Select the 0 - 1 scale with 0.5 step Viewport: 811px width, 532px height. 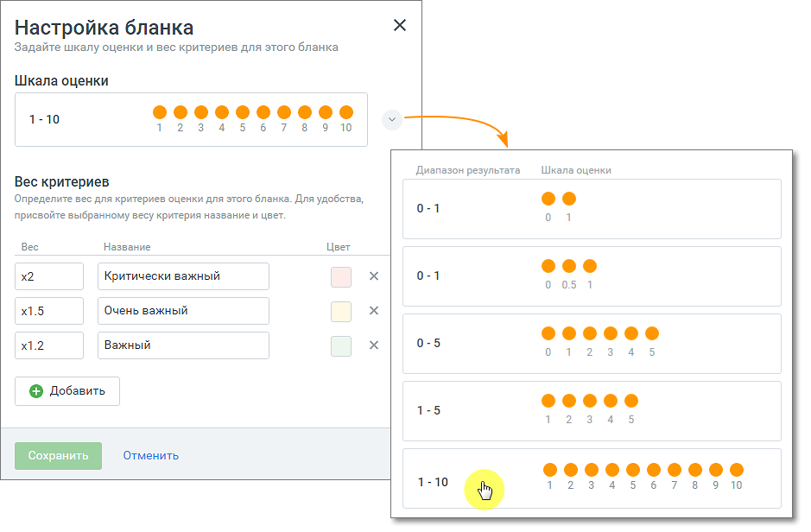click(592, 276)
